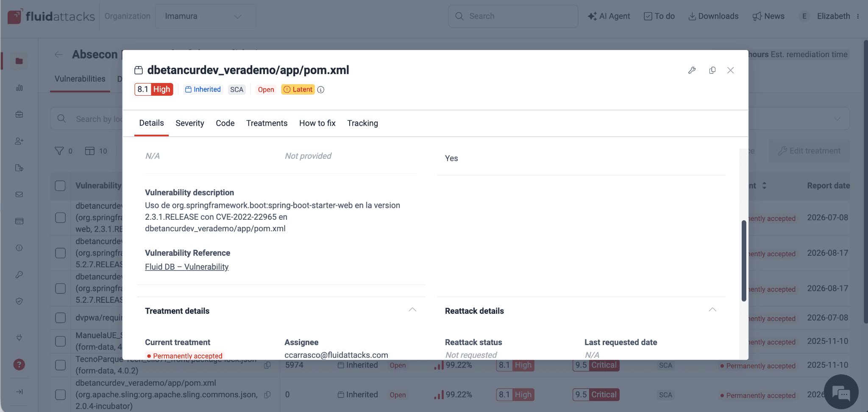Check the org.apache.sling row checkbox
The image size is (868, 412).
click(60, 395)
